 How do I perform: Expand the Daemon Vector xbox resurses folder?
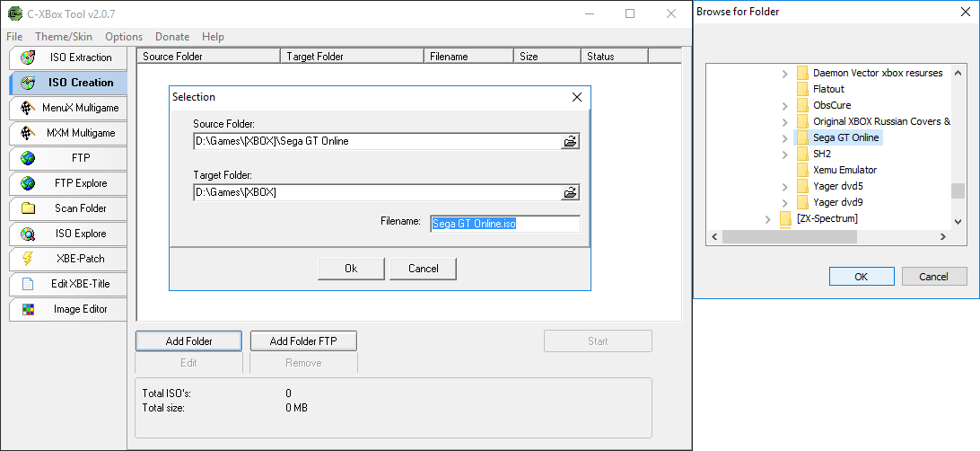tap(785, 73)
